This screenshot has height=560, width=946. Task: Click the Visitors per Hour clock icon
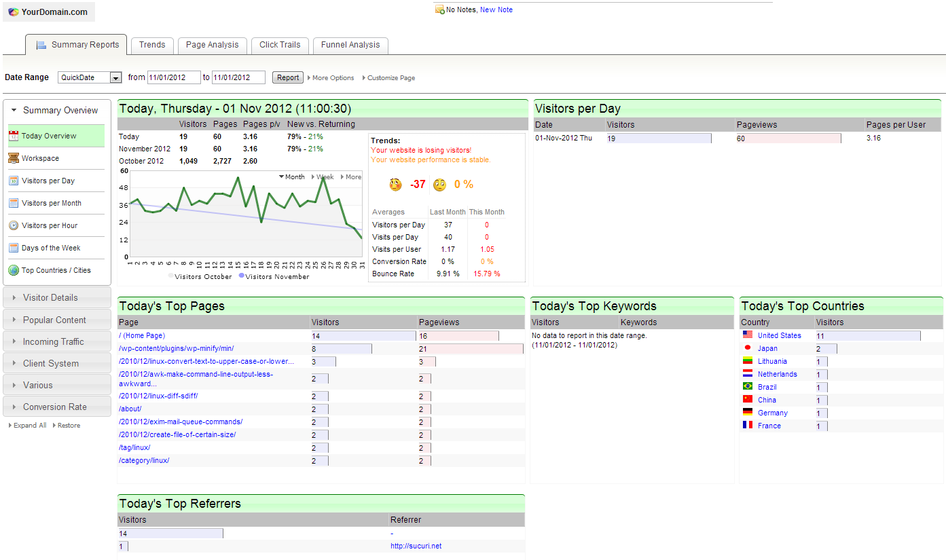pyautogui.click(x=14, y=225)
